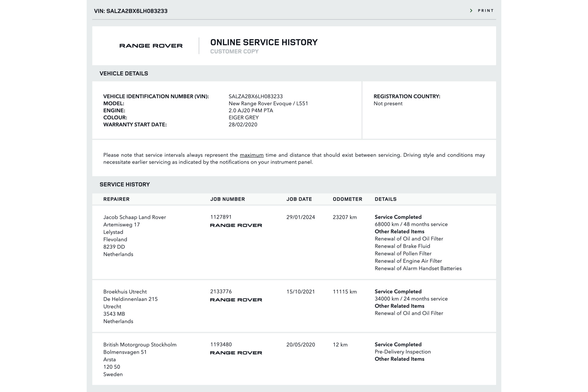Image resolution: width=588 pixels, height=392 pixels.
Task: Click British Motorgroup Stockholm repairer name
Action: coord(140,345)
